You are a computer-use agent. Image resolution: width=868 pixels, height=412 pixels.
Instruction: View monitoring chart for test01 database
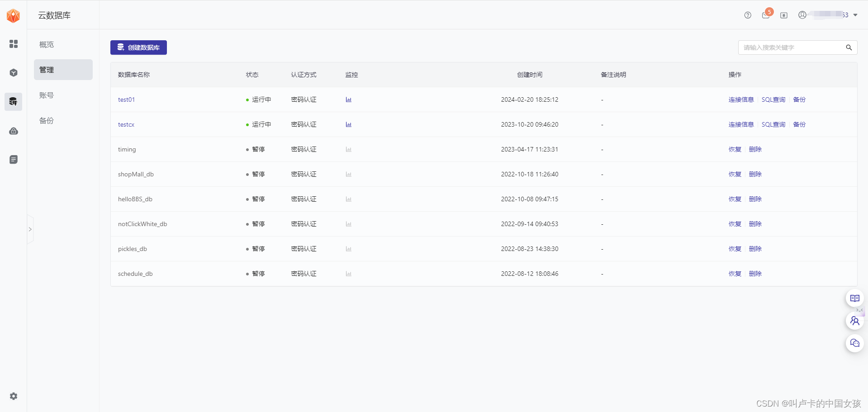coord(348,99)
